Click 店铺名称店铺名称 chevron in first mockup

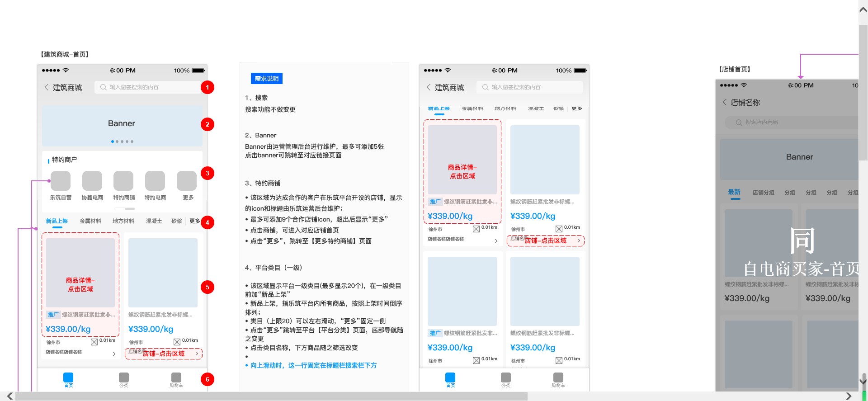click(x=114, y=354)
